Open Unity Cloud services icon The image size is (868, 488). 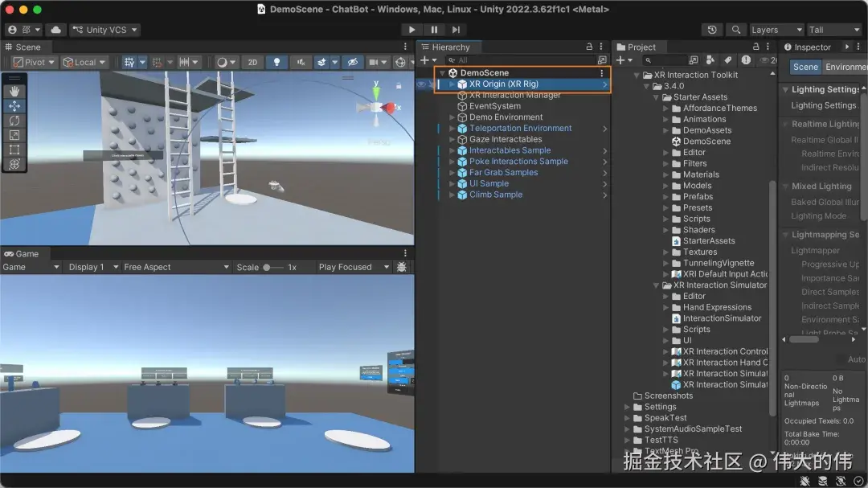click(x=56, y=30)
